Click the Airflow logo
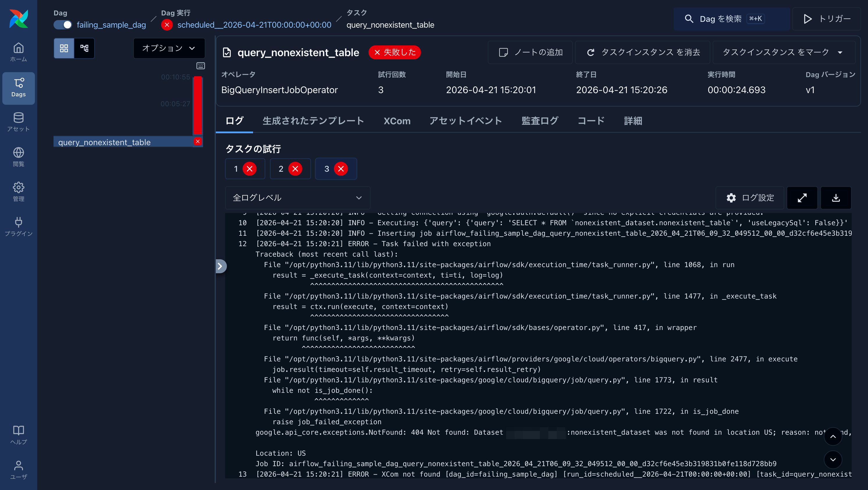868x490 pixels. (19, 19)
